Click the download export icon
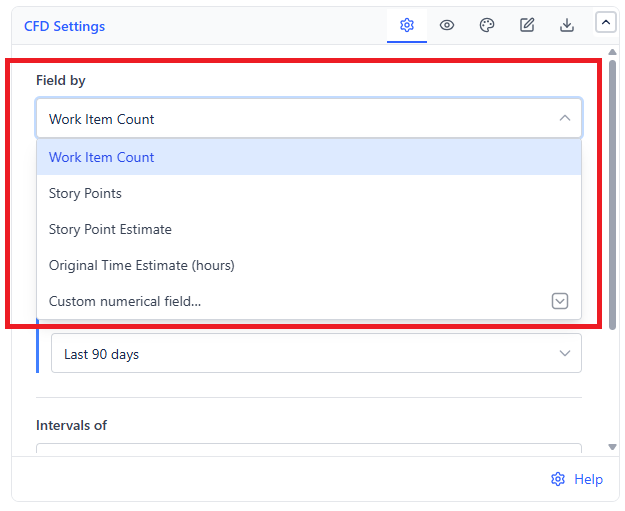This screenshot has height=511, width=625. (x=566, y=26)
